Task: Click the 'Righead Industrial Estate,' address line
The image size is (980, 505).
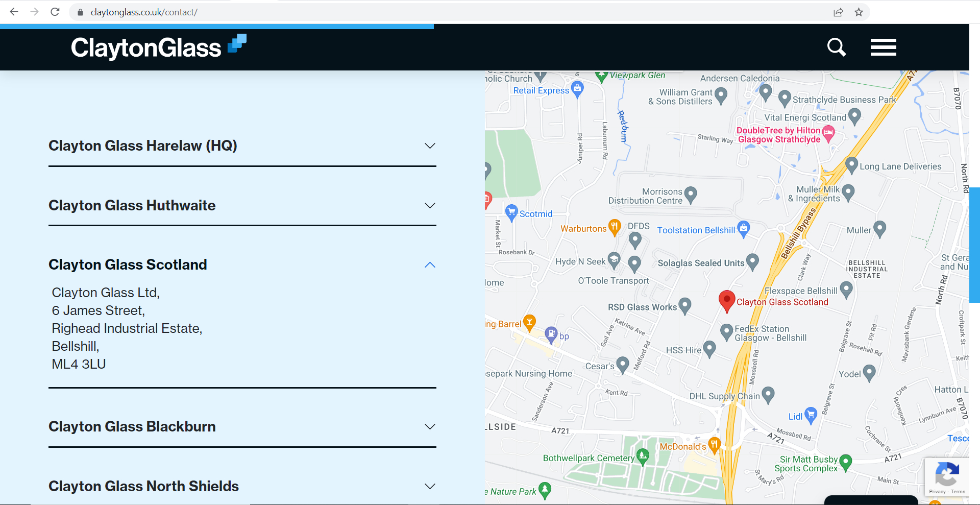Action: [127, 328]
